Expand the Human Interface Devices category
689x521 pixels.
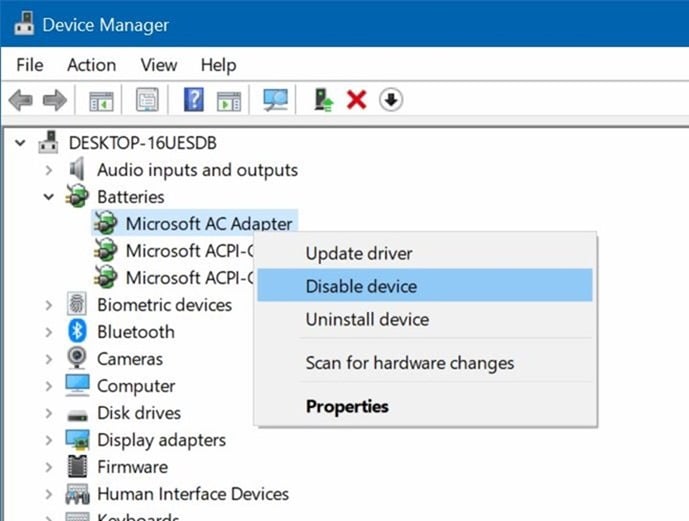click(x=49, y=494)
